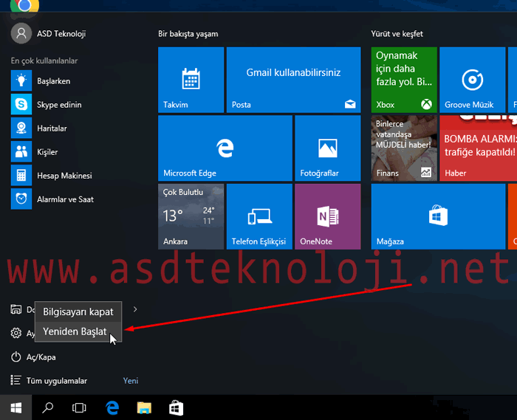Open Task View on taskbar
The width and height of the screenshot is (517, 420).
(79, 407)
